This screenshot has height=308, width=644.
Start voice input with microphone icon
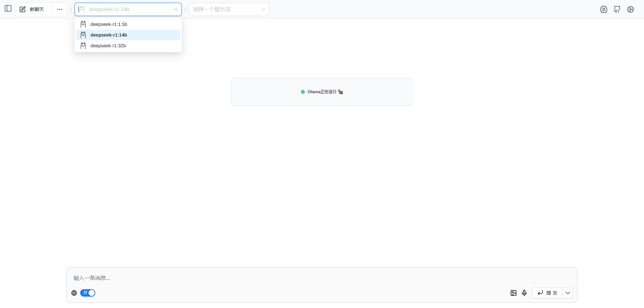pyautogui.click(x=524, y=293)
